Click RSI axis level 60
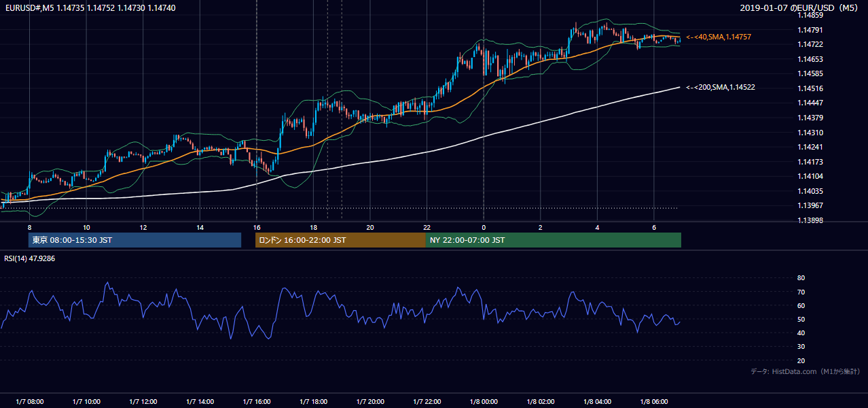The image size is (868, 408). pyautogui.click(x=801, y=305)
